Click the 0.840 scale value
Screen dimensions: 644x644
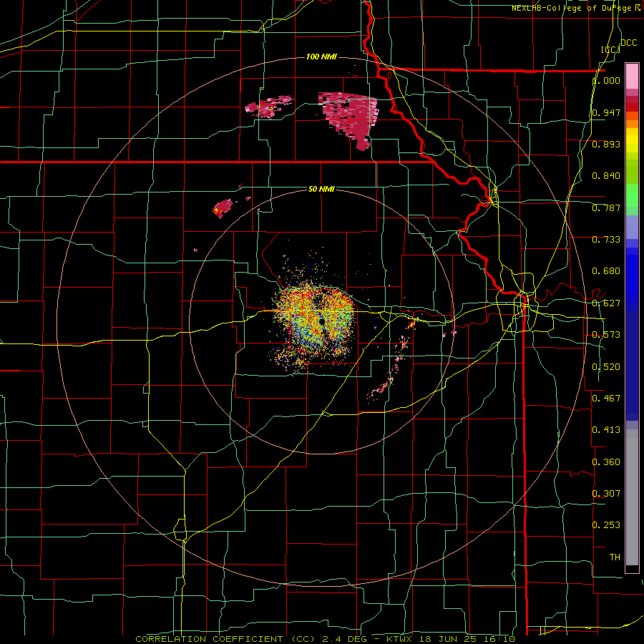point(606,176)
